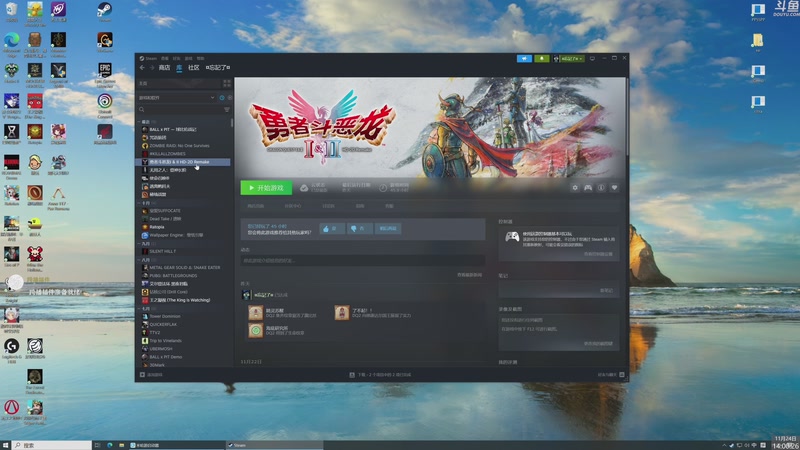Open the 商店页面 link under play button
This screenshot has height=450, width=800.
[x=256, y=206]
